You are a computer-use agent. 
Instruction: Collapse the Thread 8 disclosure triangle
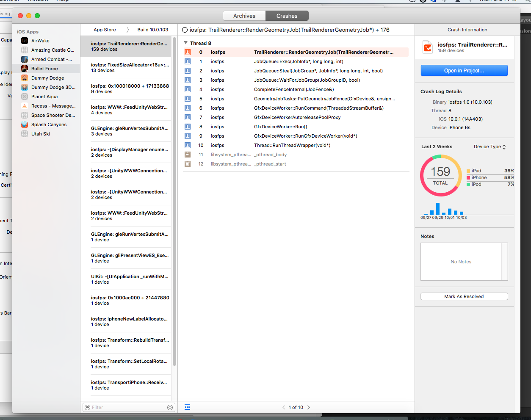[x=185, y=43]
